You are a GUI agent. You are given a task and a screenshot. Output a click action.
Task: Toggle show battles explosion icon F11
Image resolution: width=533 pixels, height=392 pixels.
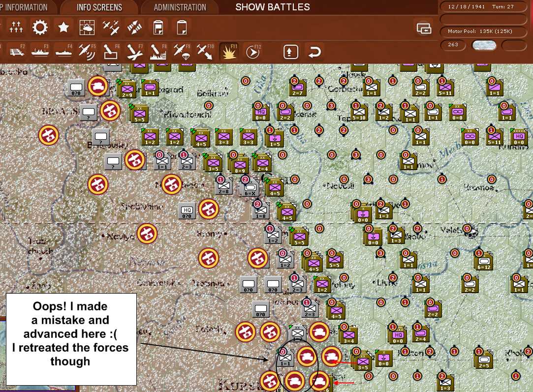(x=229, y=52)
